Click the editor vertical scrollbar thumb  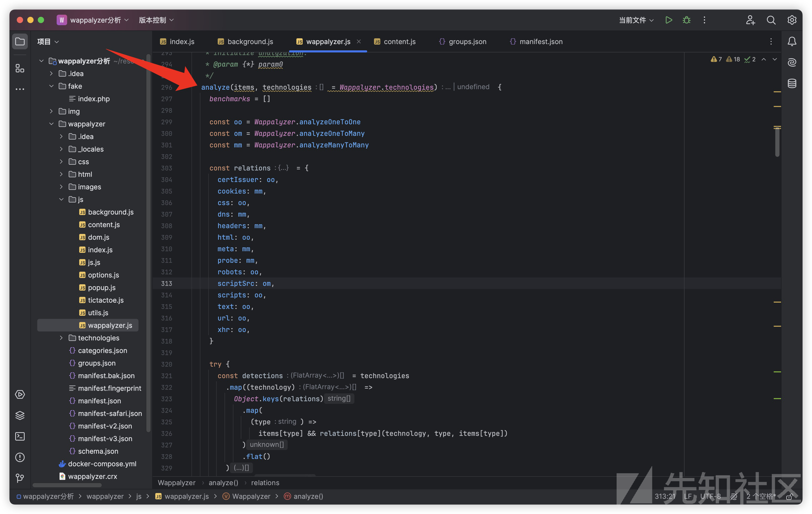[777, 142]
